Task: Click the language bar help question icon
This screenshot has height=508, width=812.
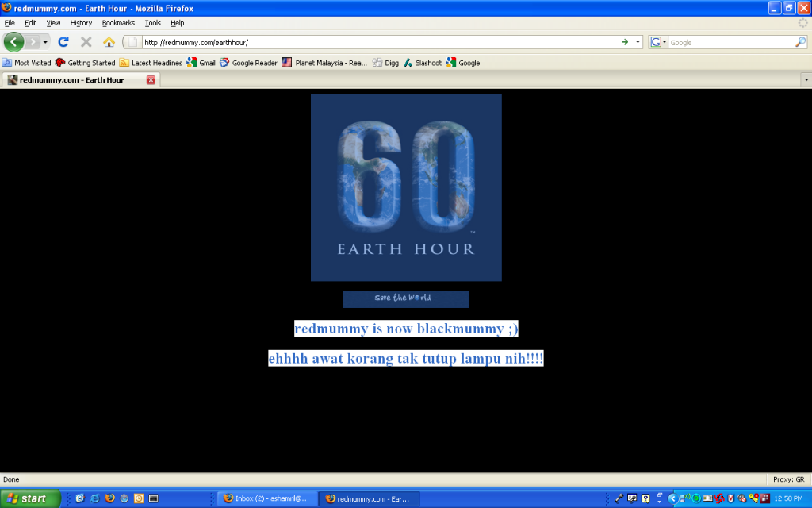Action: pyautogui.click(x=645, y=498)
